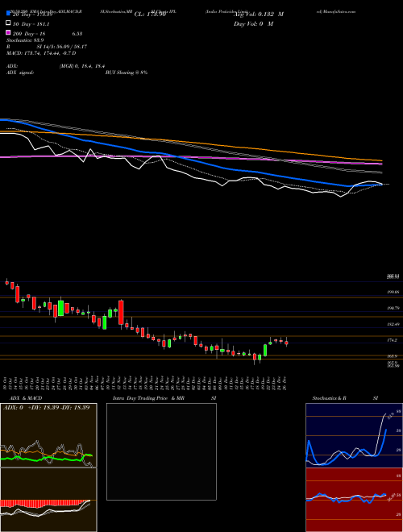Click the empty intraday trading price panel
The height and width of the screenshot is (532, 403).
(161, 451)
